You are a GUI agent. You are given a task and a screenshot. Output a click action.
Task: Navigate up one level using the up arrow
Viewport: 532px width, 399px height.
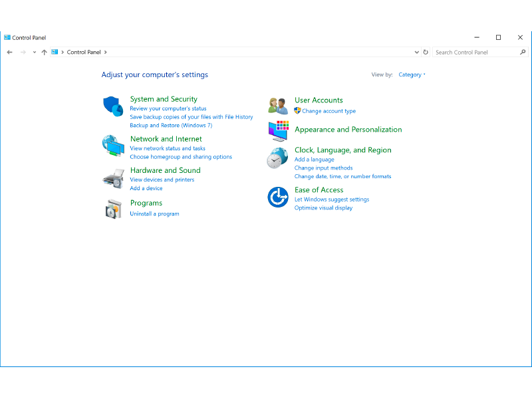click(44, 52)
